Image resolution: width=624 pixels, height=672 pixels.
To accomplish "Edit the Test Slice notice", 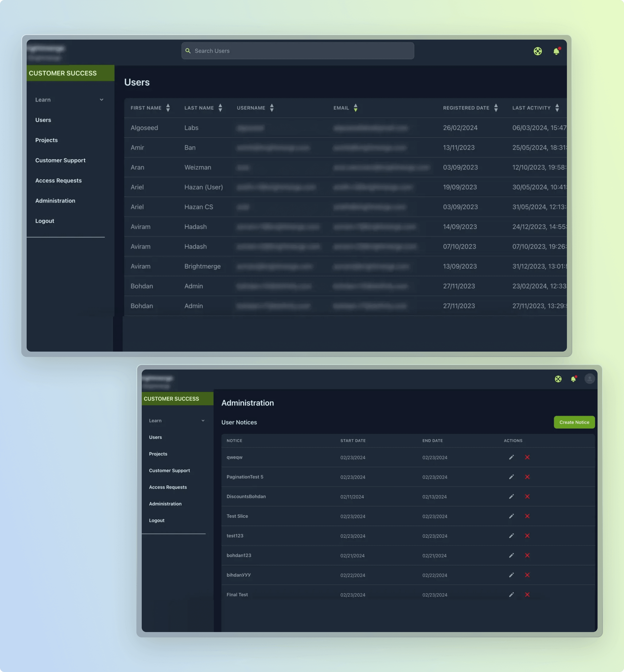I will (511, 516).
